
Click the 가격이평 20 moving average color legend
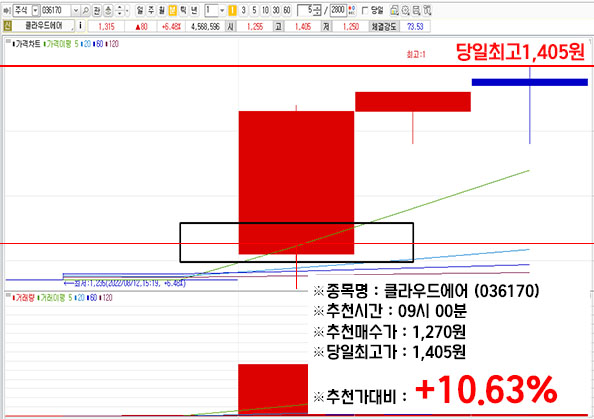[x=87, y=44]
